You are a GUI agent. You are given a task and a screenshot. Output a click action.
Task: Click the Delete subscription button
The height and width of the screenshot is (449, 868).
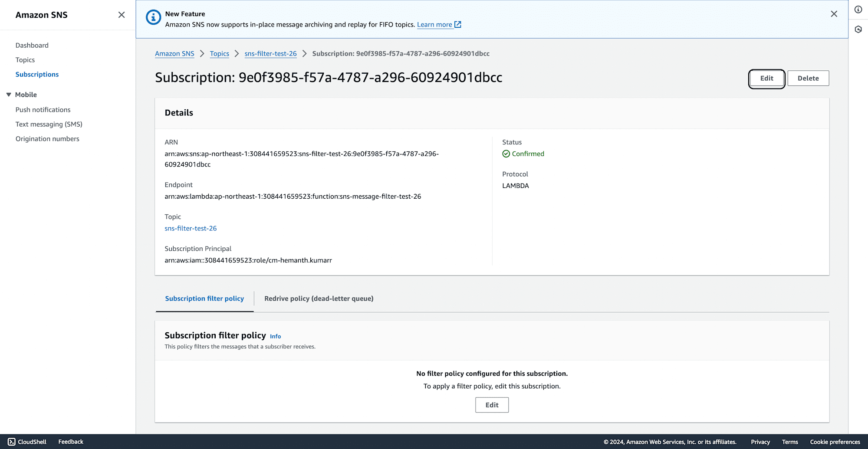coord(808,78)
